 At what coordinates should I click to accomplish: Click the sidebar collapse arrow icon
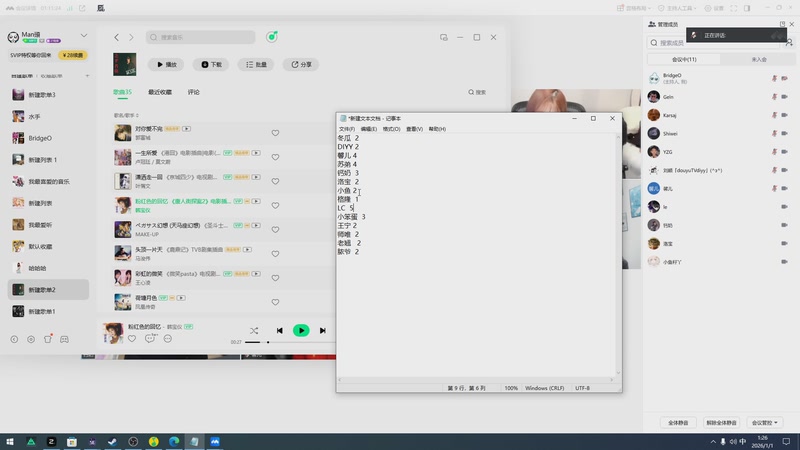[14, 339]
